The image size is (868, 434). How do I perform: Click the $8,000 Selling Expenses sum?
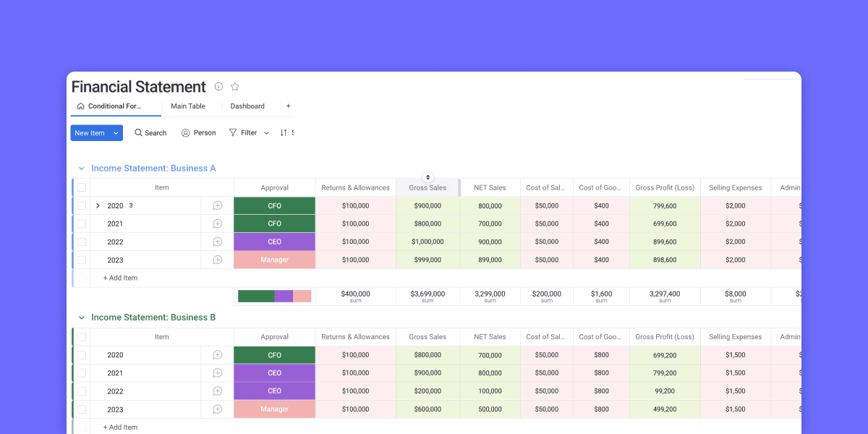(x=735, y=296)
